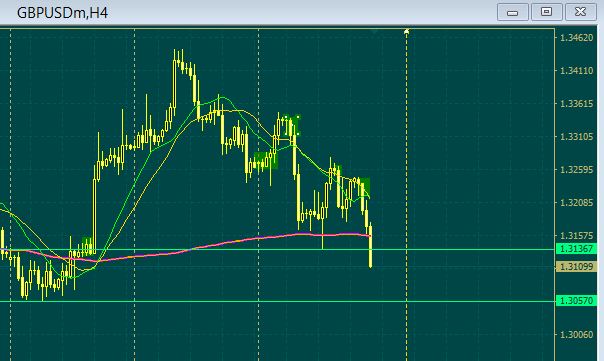This screenshot has width=604, height=361.
Task: Minimize the GBPUSDm chart window
Action: click(512, 12)
